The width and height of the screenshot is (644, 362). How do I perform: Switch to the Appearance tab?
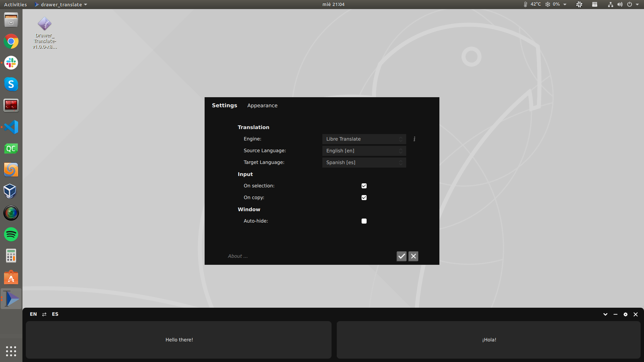(x=262, y=105)
